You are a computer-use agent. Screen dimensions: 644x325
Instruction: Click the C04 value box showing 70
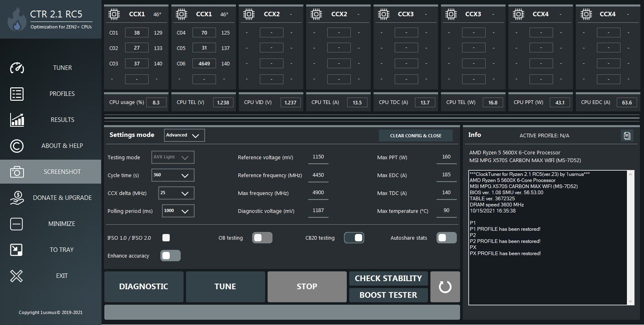(x=204, y=32)
